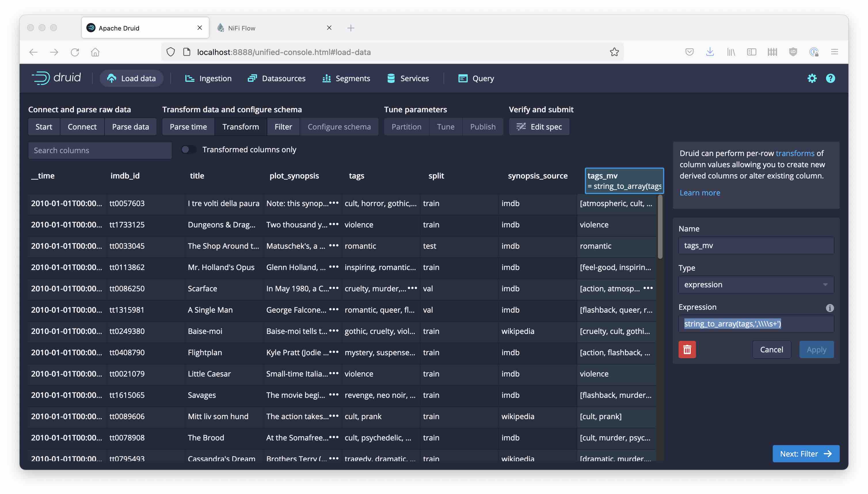
Task: Expand Scarface tags_mv value ellipsis
Action: [x=648, y=288]
